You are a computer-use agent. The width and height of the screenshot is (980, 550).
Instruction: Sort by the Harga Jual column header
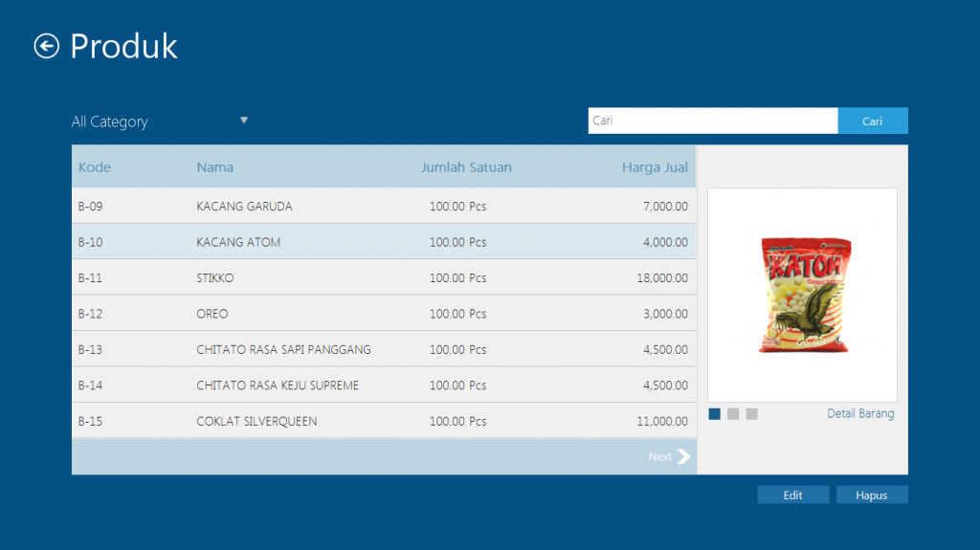tap(655, 167)
